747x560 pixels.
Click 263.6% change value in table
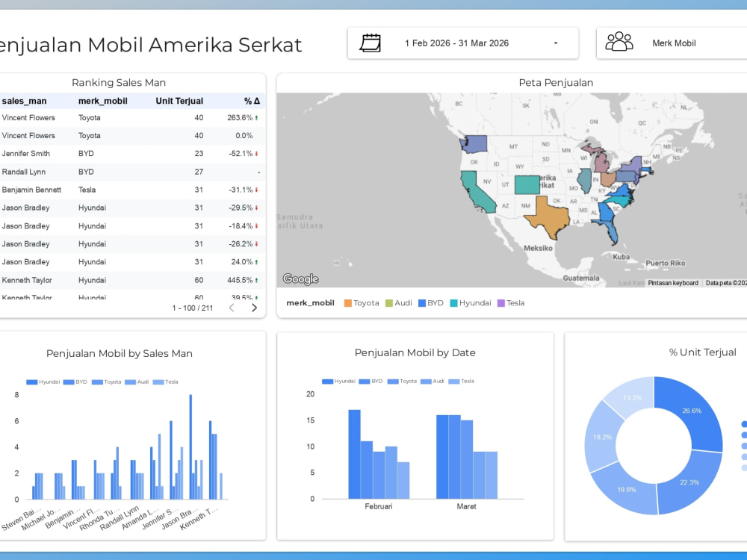240,118
